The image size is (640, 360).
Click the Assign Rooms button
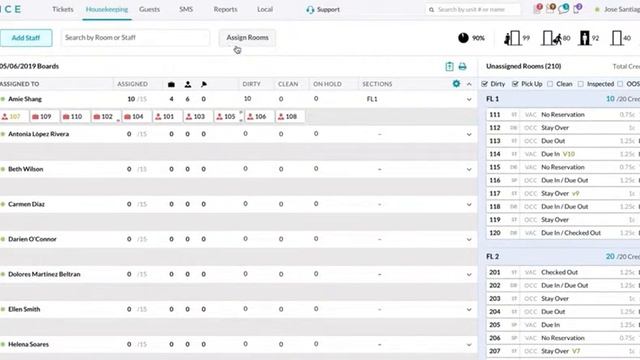coord(247,38)
